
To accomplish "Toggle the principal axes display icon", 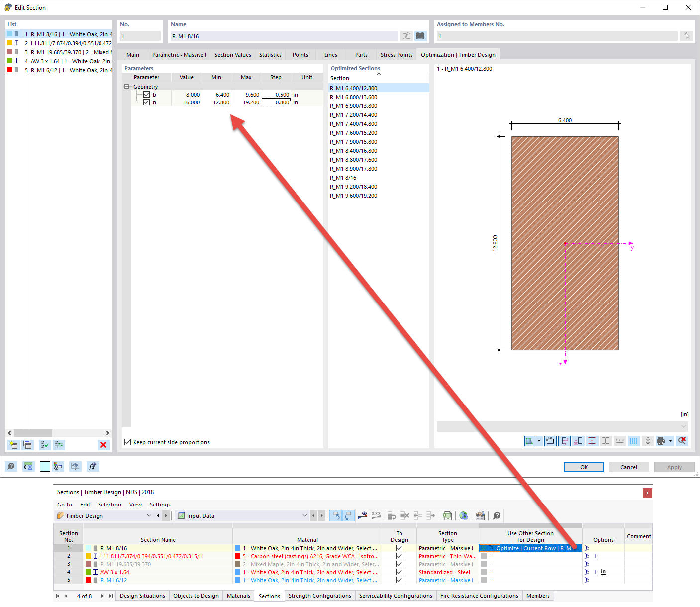I will pos(564,441).
